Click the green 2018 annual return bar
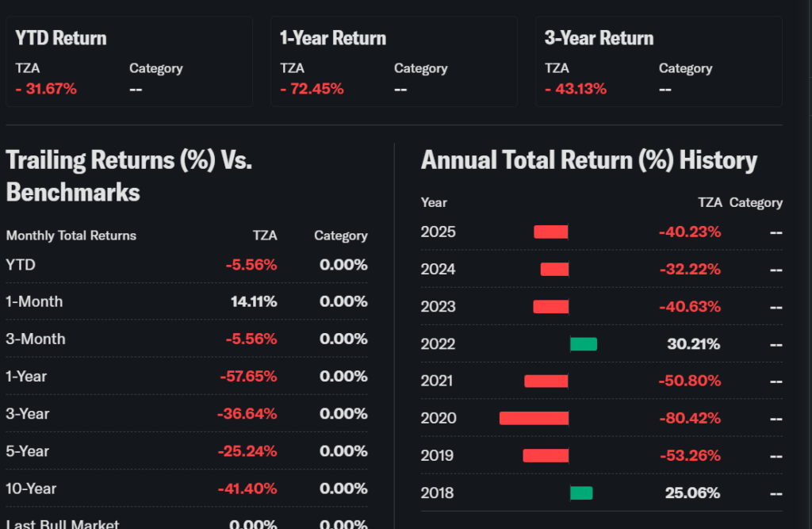 tap(581, 493)
